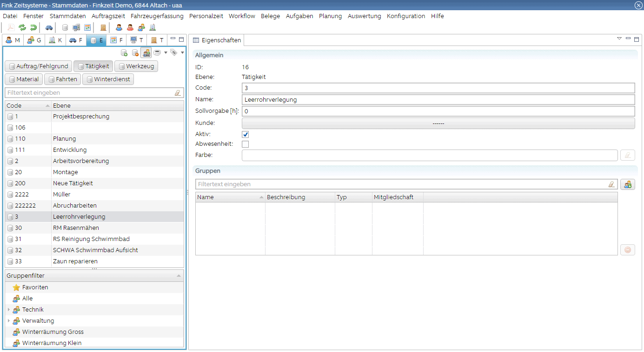Click the Kunde selection button
The image size is (644, 352).
tap(438, 124)
